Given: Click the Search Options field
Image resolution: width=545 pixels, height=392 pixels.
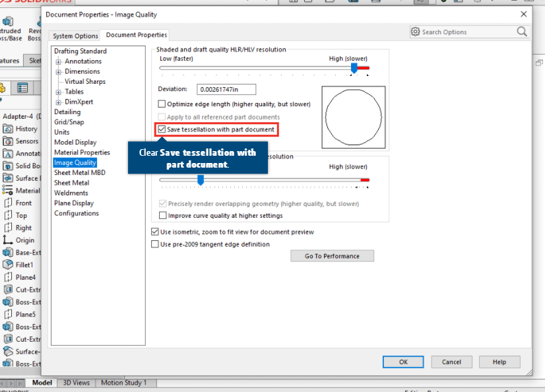Looking at the screenshot, I should [x=468, y=32].
